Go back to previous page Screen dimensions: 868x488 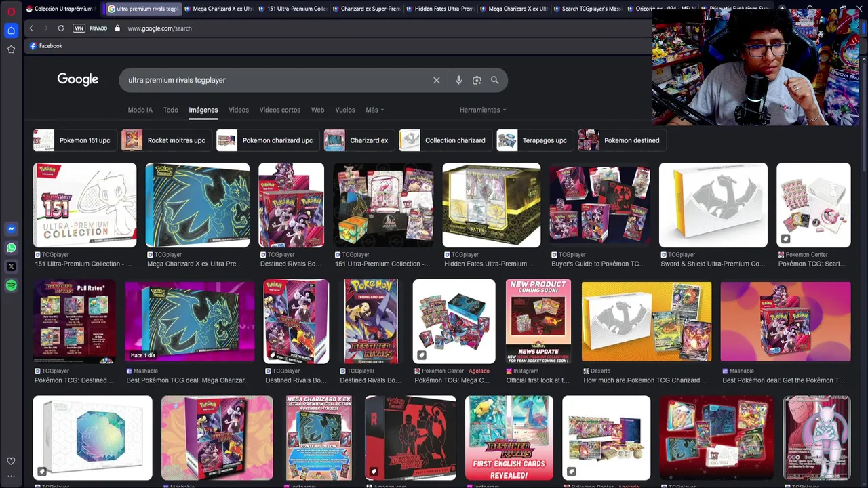coord(31,28)
